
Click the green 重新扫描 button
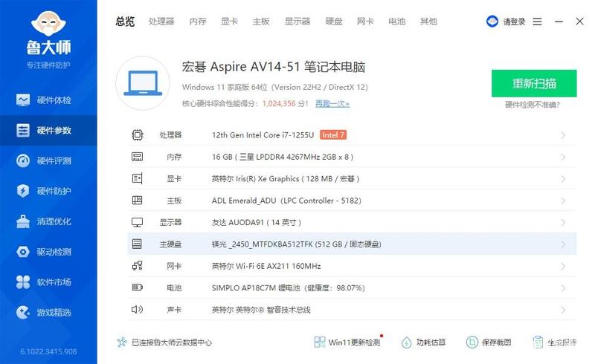(x=534, y=83)
